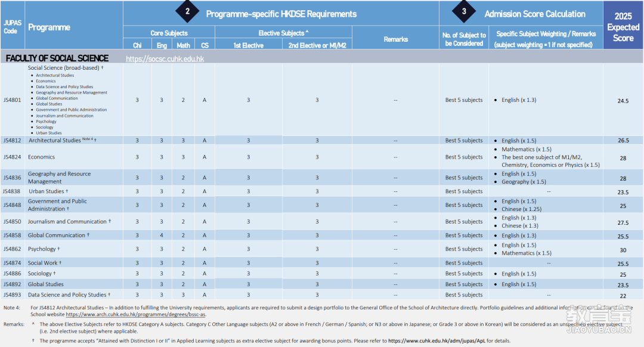This screenshot has height=347, width=644.
Task: Select the JS4838 code cell
Action: (x=11, y=191)
